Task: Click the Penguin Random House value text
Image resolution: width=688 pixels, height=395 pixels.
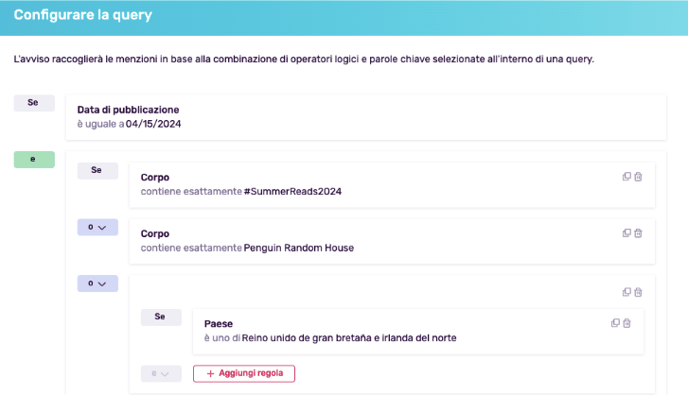Action: tap(299, 248)
